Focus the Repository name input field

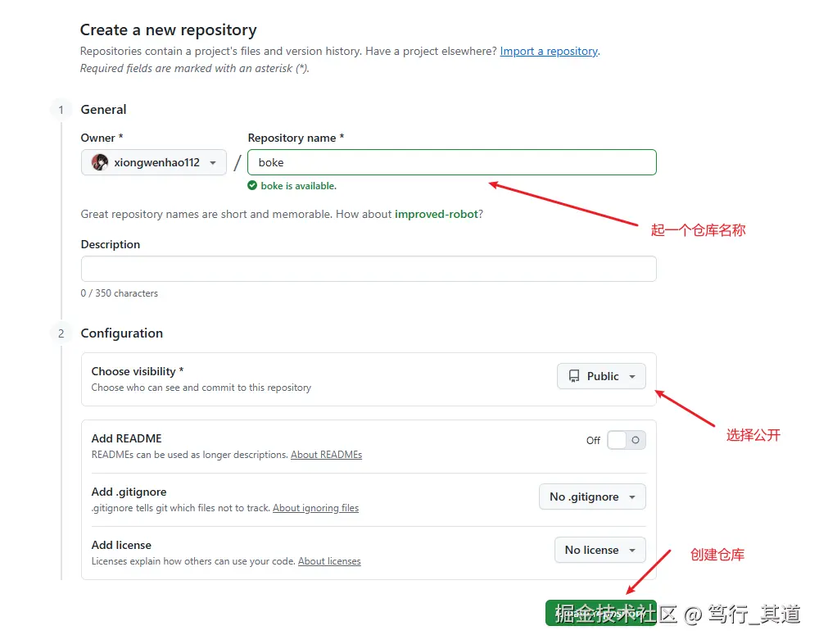(x=451, y=162)
